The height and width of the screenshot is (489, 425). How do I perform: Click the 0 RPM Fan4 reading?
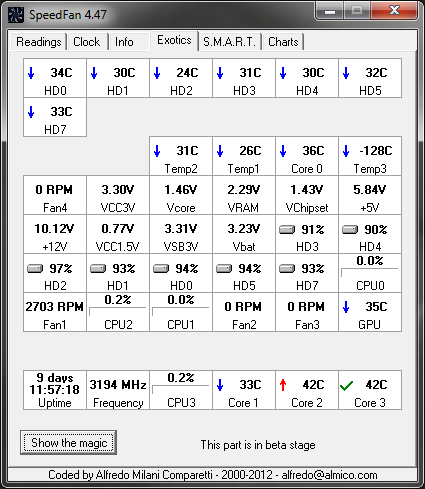click(55, 195)
